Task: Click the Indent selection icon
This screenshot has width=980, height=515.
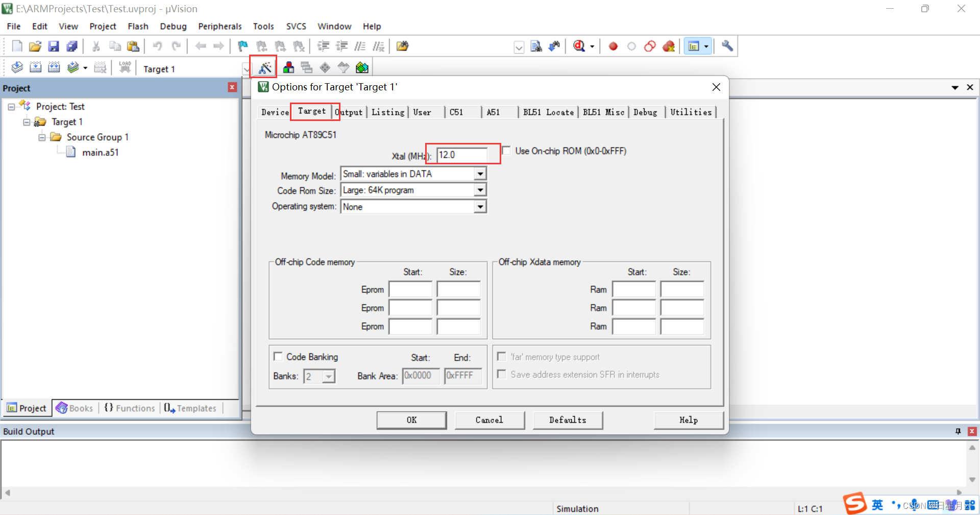Action: [323, 46]
